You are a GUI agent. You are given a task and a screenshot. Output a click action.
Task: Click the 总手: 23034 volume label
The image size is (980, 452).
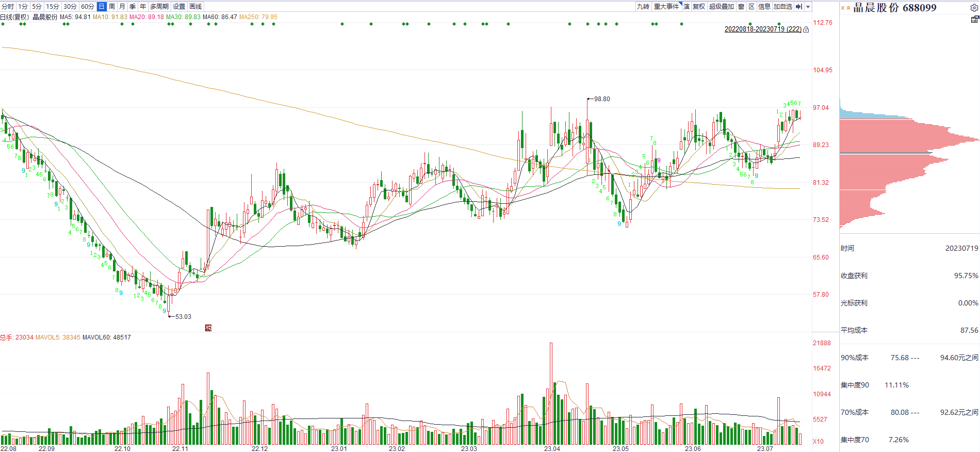pyautogui.click(x=17, y=337)
